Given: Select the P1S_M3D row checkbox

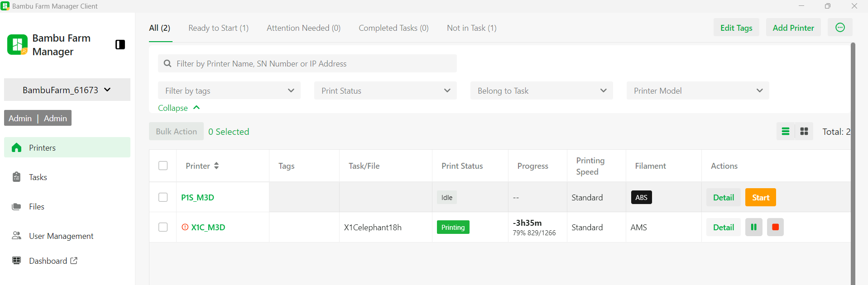Looking at the screenshot, I should pos(163,197).
